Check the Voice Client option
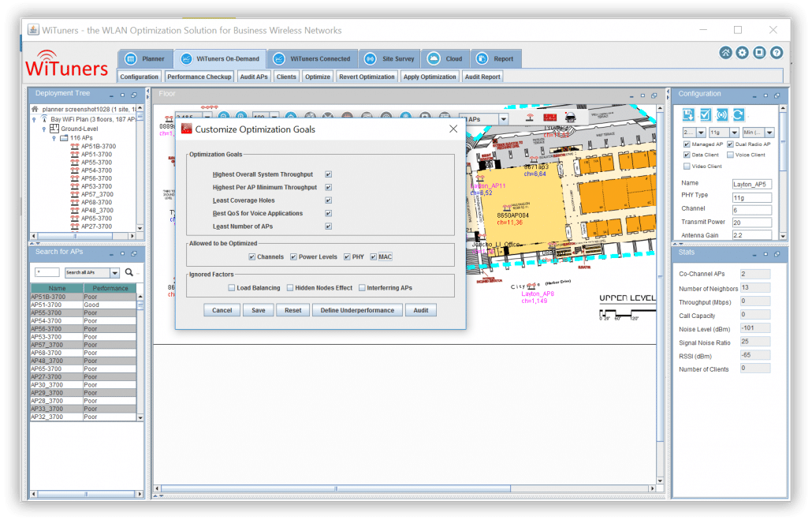Image resolution: width=812 pixels, height=520 pixels. 730,155
